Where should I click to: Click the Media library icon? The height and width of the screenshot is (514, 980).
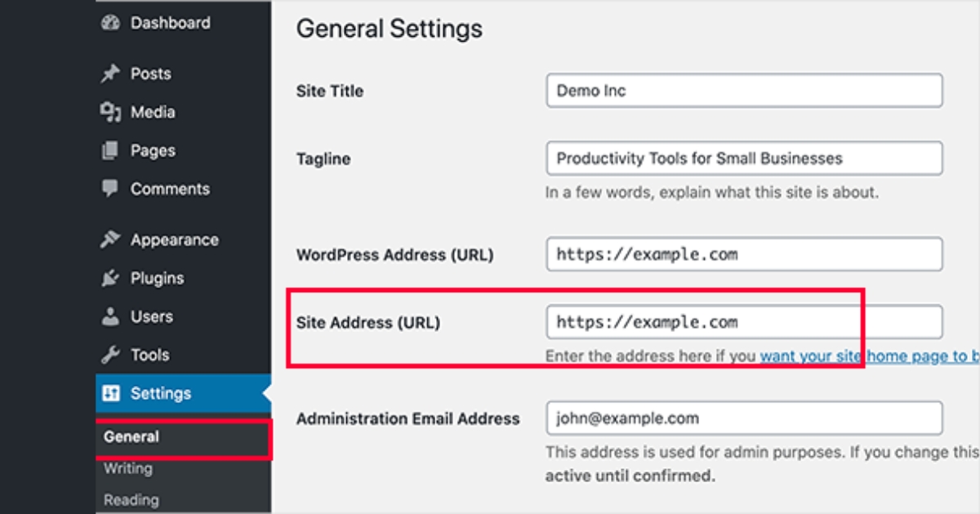click(110, 113)
